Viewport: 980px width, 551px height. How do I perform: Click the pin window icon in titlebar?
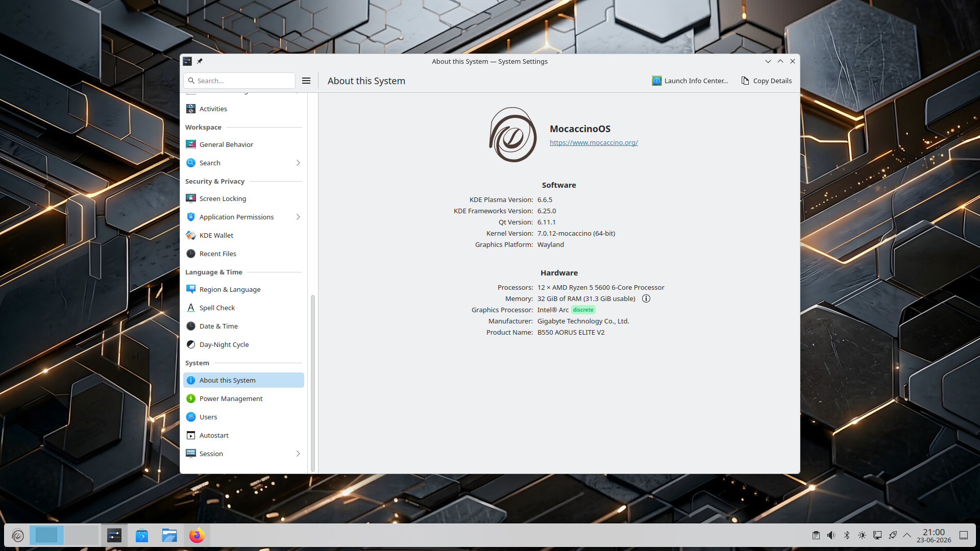coord(200,61)
